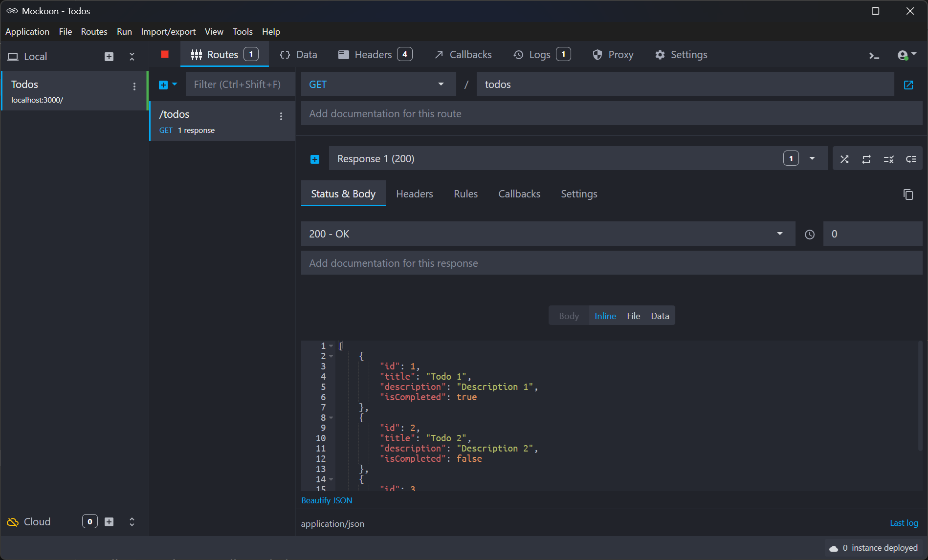Click the instance deployed cloud icon
The image size is (928, 560).
[x=834, y=548]
